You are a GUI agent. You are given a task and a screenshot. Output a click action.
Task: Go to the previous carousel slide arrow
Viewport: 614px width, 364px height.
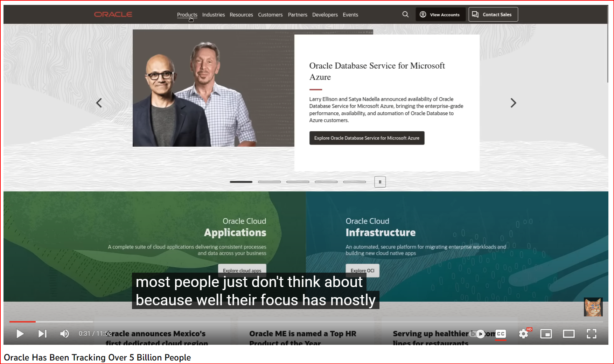(x=99, y=103)
